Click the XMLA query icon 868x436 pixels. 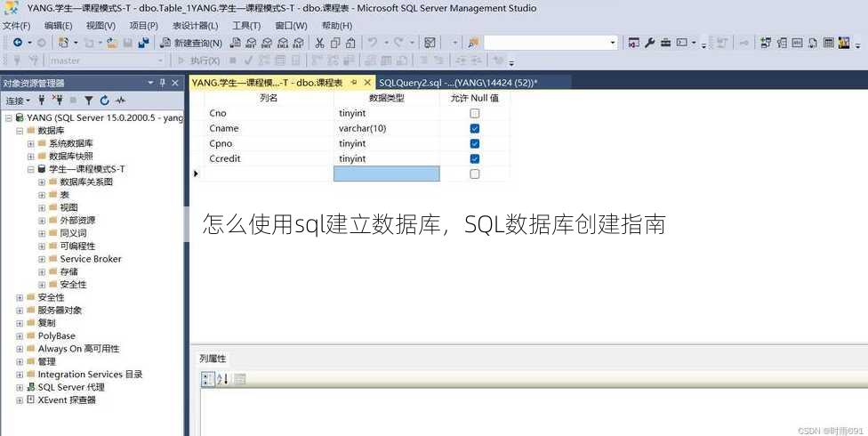(283, 43)
